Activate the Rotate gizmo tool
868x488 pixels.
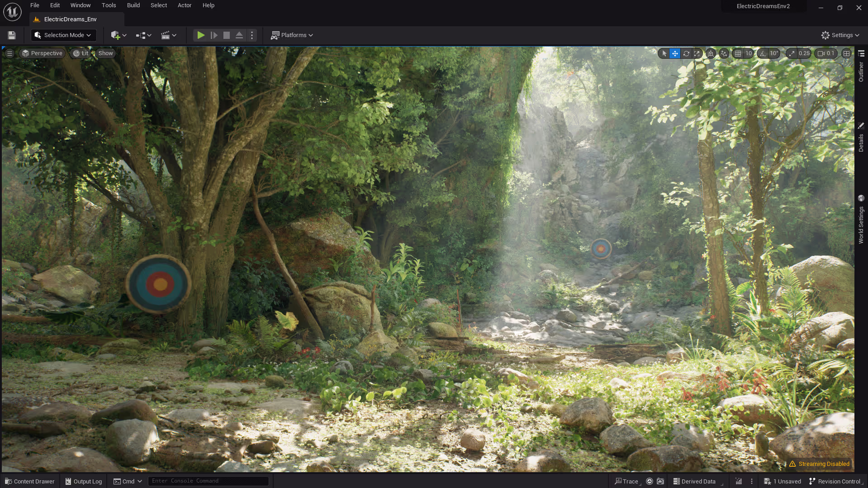[686, 53]
